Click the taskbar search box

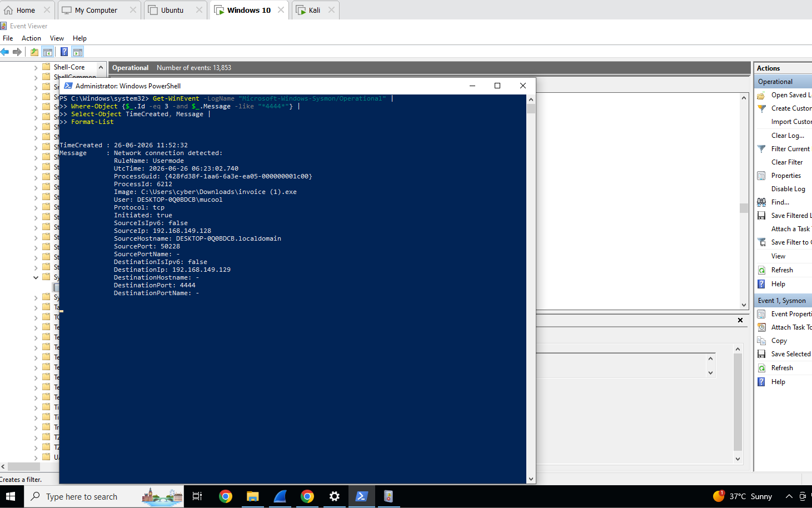[105, 496]
